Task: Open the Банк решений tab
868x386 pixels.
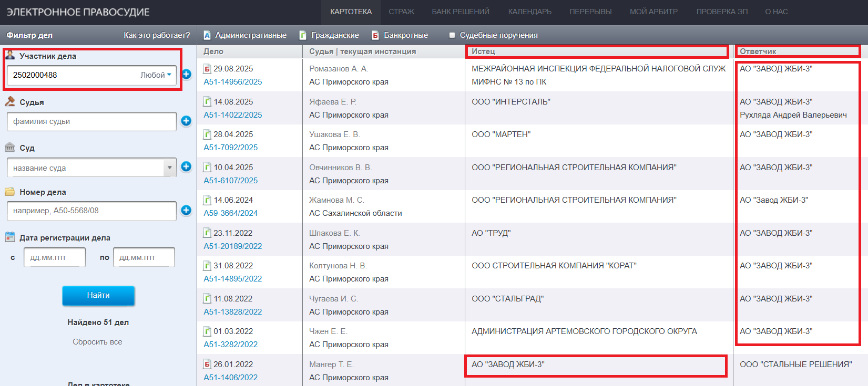Action: (460, 12)
